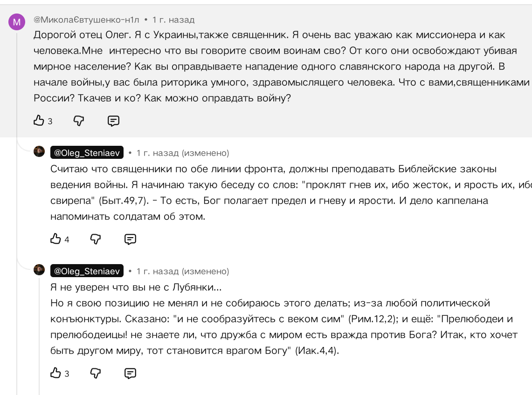Like the reply about Библейские законы
The image size is (532, 395).
coord(55,239)
